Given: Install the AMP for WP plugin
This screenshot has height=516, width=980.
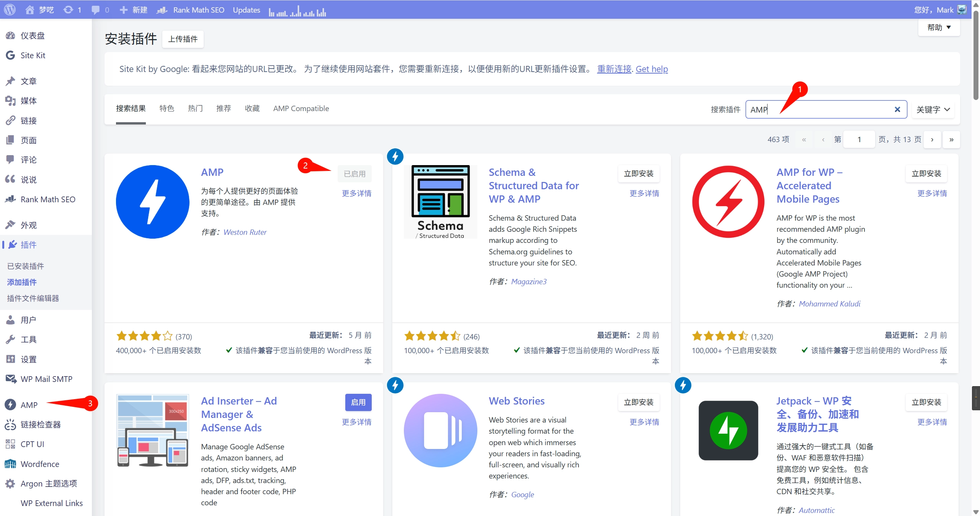Looking at the screenshot, I should point(926,174).
